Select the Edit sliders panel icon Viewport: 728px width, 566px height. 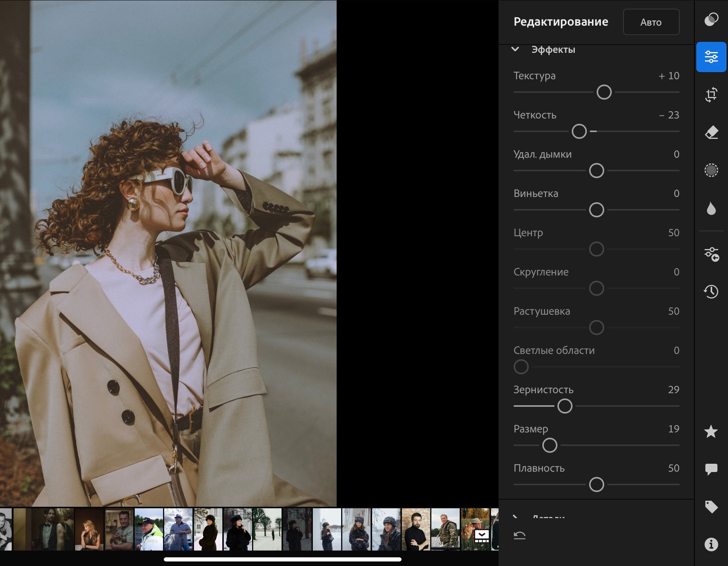pos(711,57)
